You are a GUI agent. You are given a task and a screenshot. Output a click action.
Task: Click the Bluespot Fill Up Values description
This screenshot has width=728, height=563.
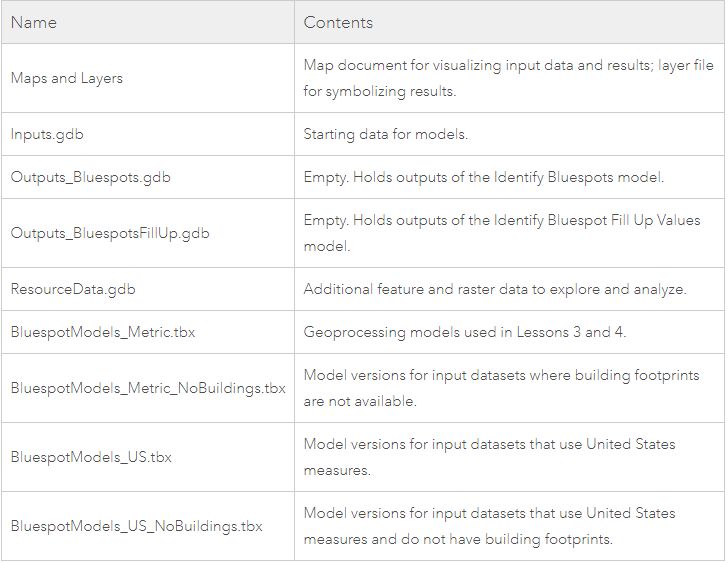pyautogui.click(x=502, y=233)
